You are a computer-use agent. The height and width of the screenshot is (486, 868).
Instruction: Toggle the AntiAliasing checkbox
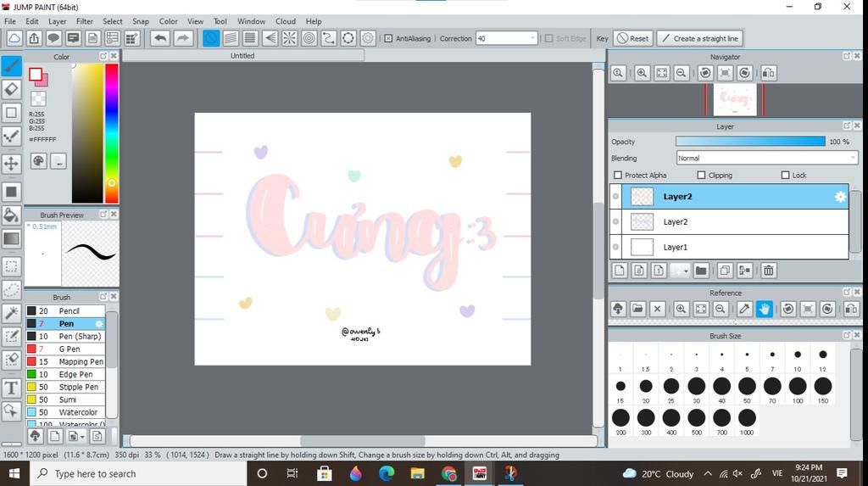[388, 38]
